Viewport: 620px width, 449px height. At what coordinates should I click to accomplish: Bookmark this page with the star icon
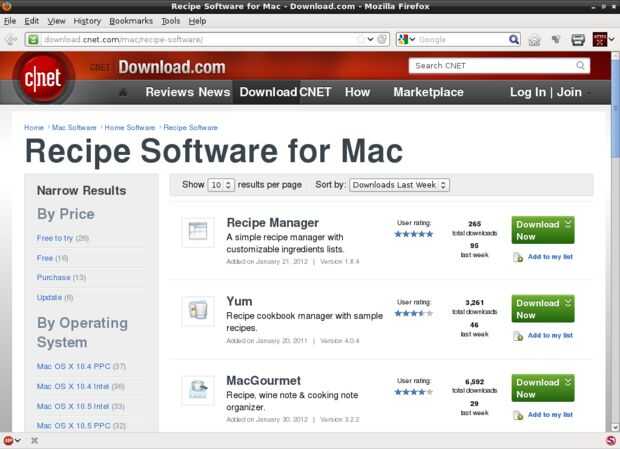360,39
